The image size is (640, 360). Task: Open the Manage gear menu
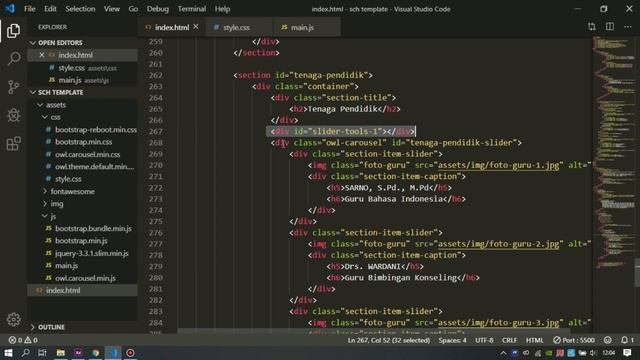13,319
